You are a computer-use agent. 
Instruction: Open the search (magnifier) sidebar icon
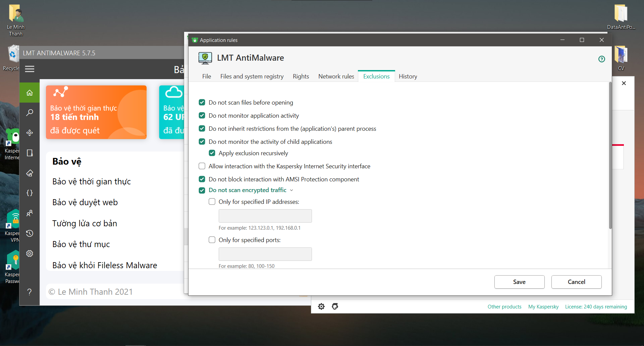pyautogui.click(x=30, y=113)
